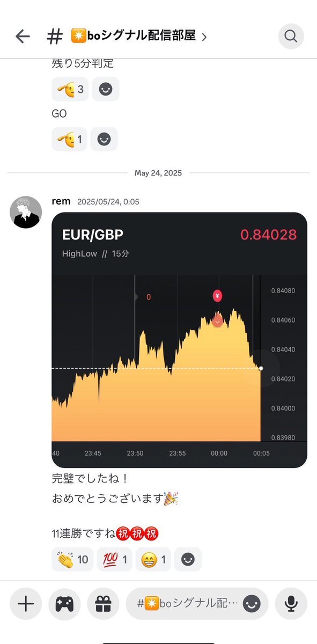Toggle the grinning face reaction
317x644 pixels.
(153, 559)
